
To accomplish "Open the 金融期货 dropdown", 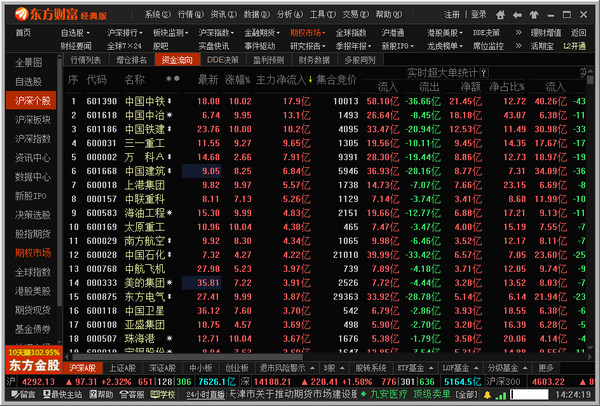I will pos(262,33).
